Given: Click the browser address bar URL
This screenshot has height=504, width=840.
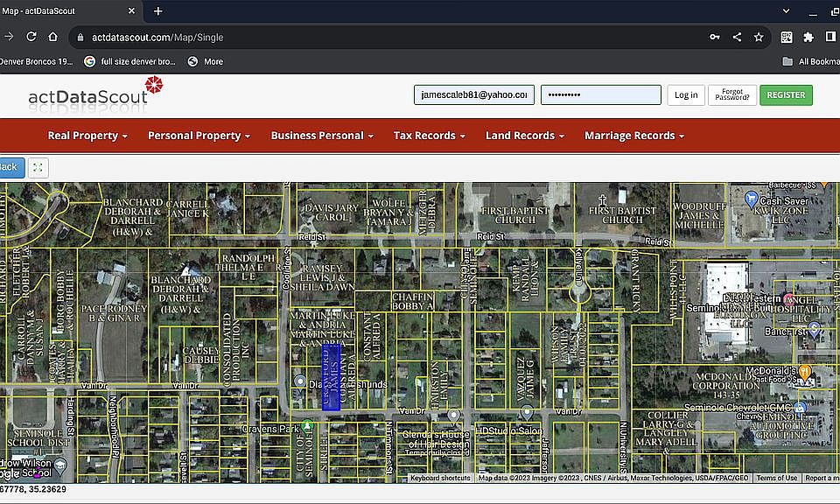Looking at the screenshot, I should coord(157,37).
